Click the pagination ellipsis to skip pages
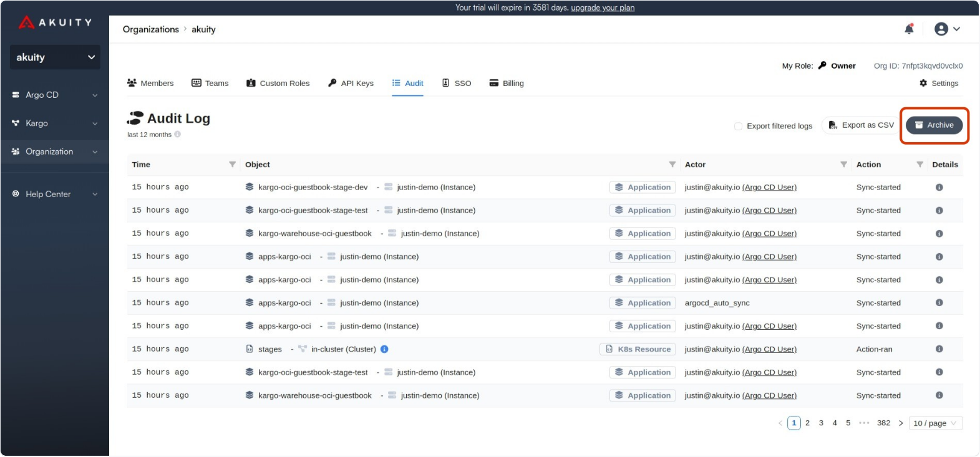The height and width of the screenshot is (457, 980). 864,423
